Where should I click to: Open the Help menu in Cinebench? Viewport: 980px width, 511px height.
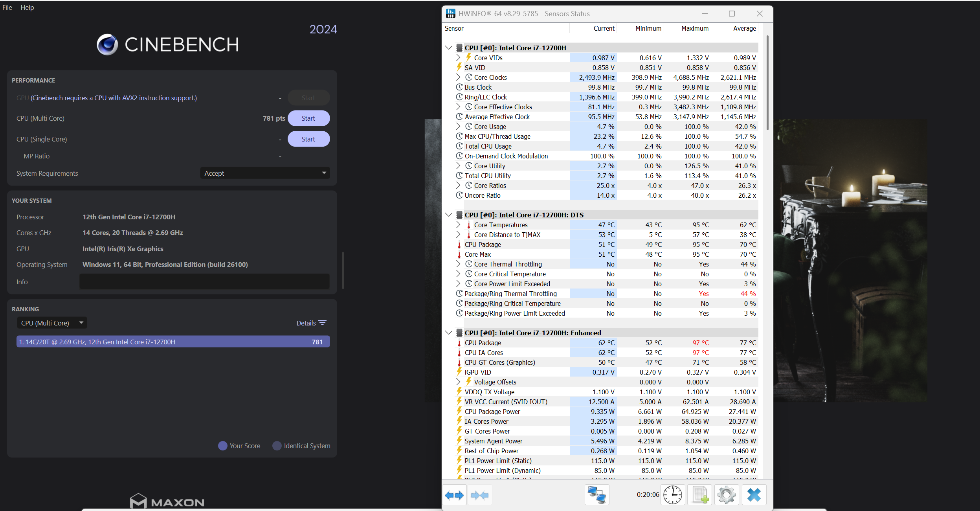pos(27,7)
